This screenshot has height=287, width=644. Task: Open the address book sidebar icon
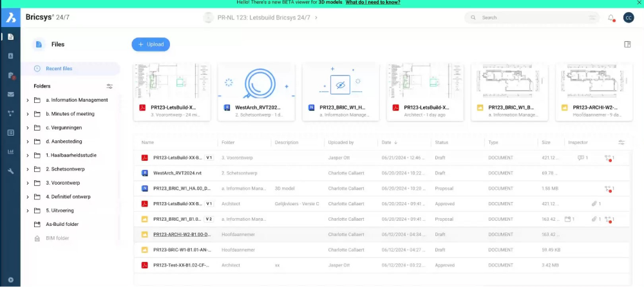point(11,56)
